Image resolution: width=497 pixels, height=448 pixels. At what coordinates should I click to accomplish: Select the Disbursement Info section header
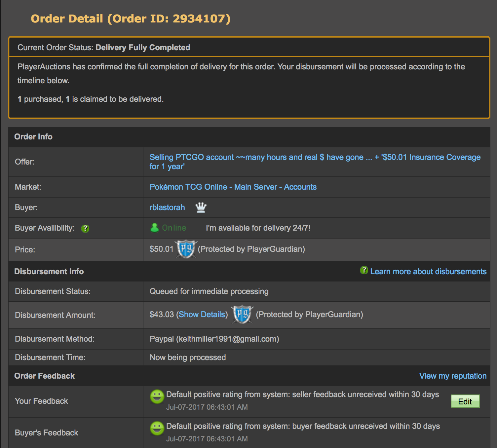click(49, 271)
